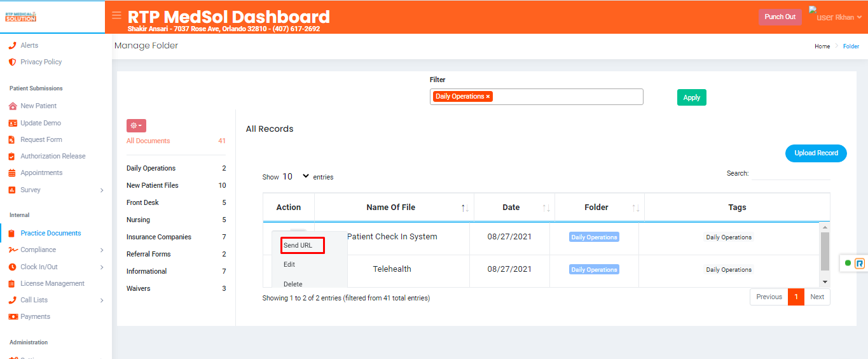Go to Appointments in sidebar
The height and width of the screenshot is (359, 868).
tap(41, 172)
